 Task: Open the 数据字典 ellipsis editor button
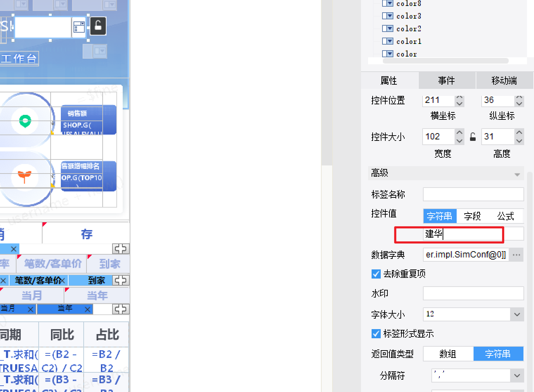516,255
